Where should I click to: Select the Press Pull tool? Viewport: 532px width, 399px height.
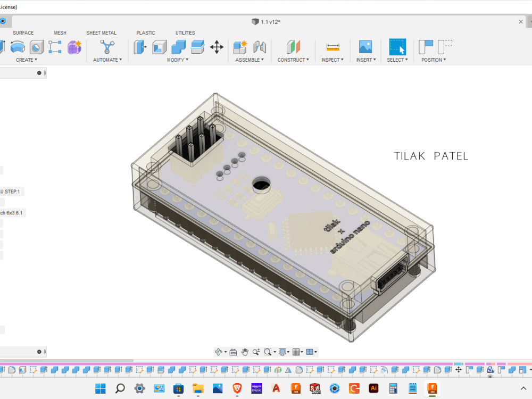140,47
